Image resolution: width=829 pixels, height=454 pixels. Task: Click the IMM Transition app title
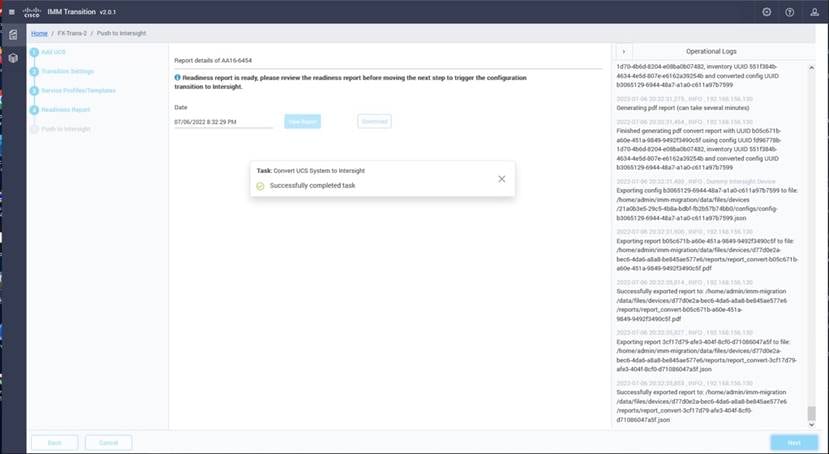coord(71,12)
